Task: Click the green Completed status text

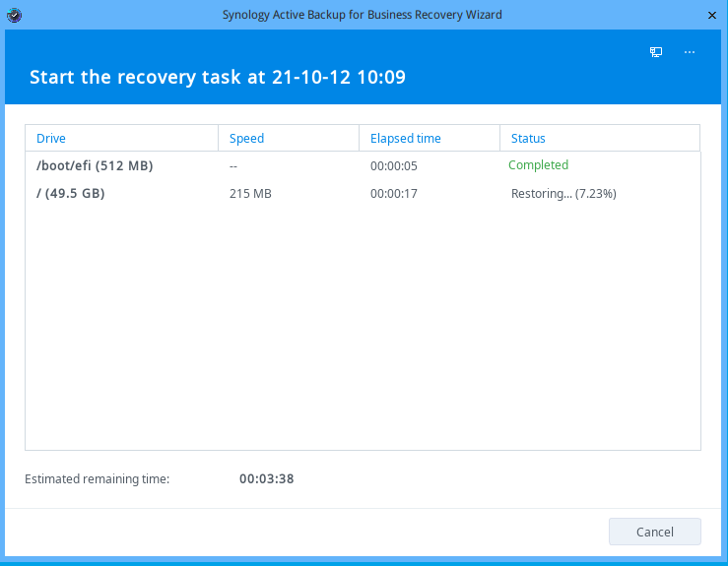Action: (538, 165)
